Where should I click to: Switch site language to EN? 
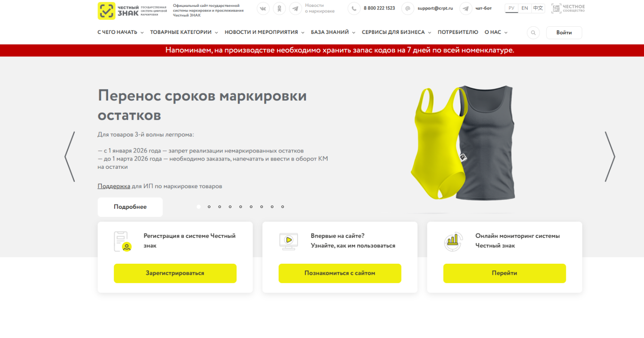(x=525, y=8)
